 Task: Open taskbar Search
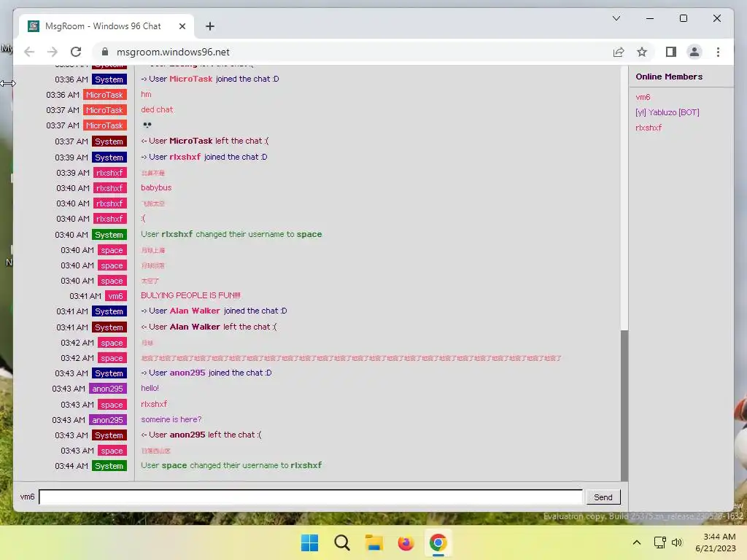pyautogui.click(x=341, y=542)
